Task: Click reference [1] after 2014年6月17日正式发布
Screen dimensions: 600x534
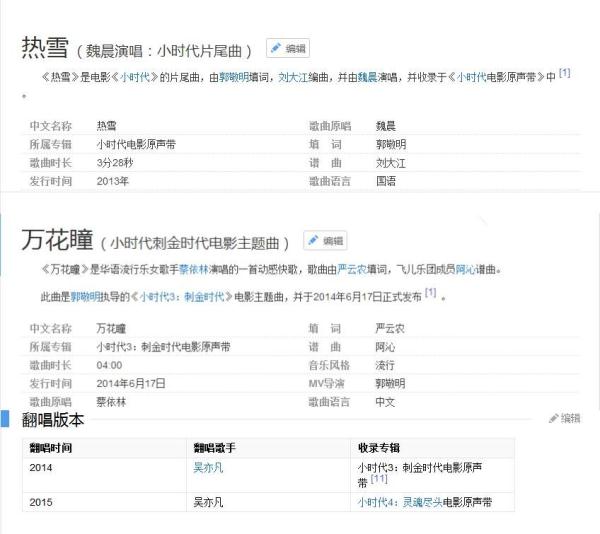Action: pos(430,293)
